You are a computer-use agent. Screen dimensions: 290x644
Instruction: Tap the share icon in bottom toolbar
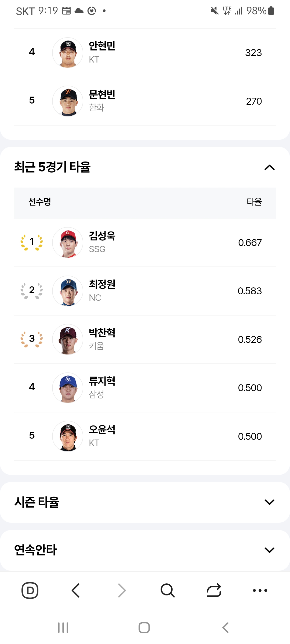point(214,590)
